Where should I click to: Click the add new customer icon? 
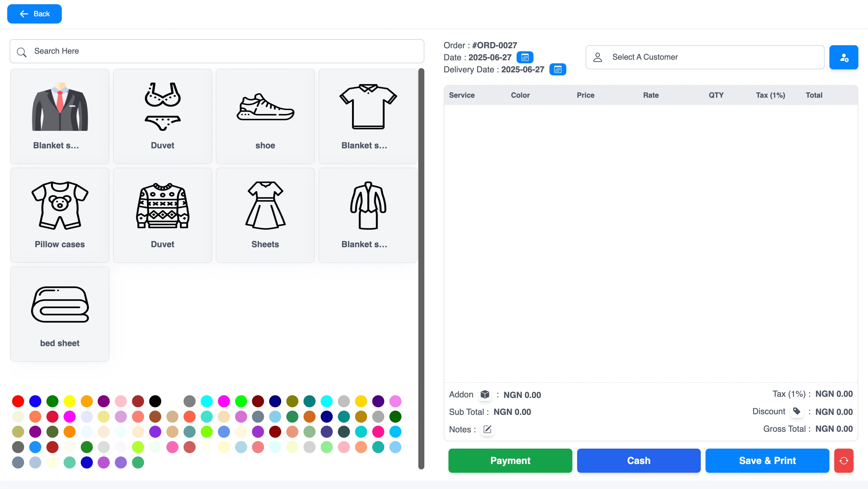coord(843,57)
